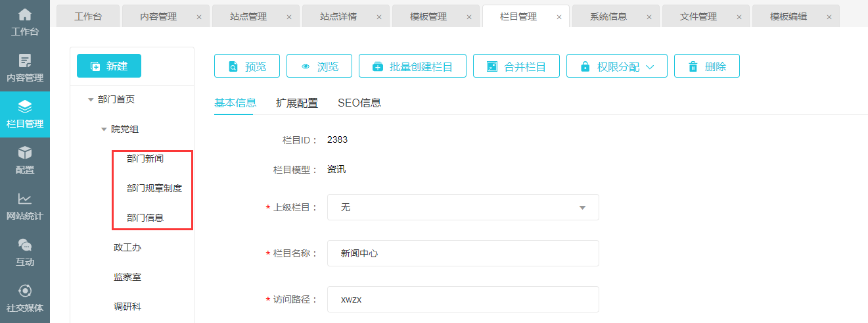Click the 栏目管理 layers icon in sidebar
Viewport: 868px width, 323px height.
[24, 107]
